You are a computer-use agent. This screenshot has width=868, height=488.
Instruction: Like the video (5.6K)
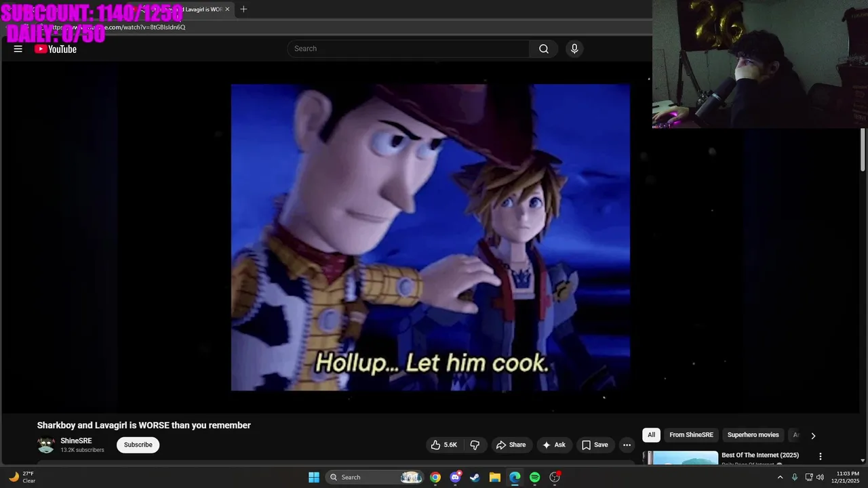tap(443, 445)
